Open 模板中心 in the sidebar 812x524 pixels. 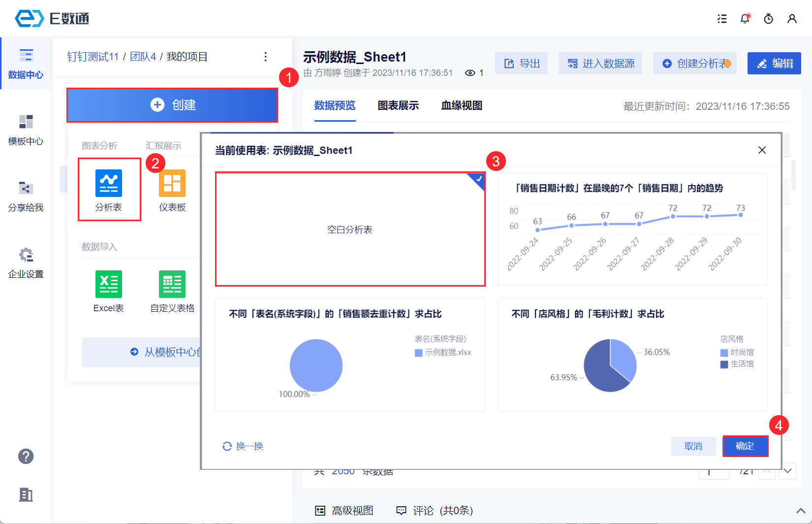tap(26, 130)
